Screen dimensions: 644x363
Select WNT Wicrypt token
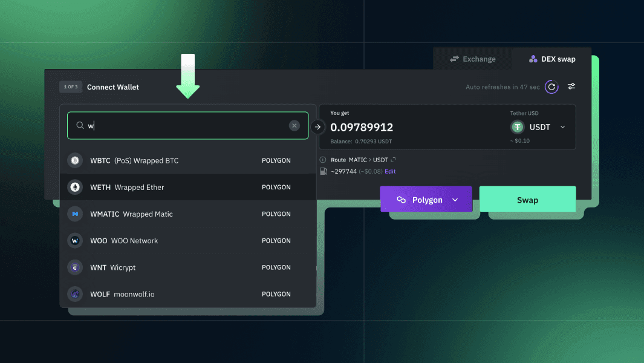(x=187, y=267)
